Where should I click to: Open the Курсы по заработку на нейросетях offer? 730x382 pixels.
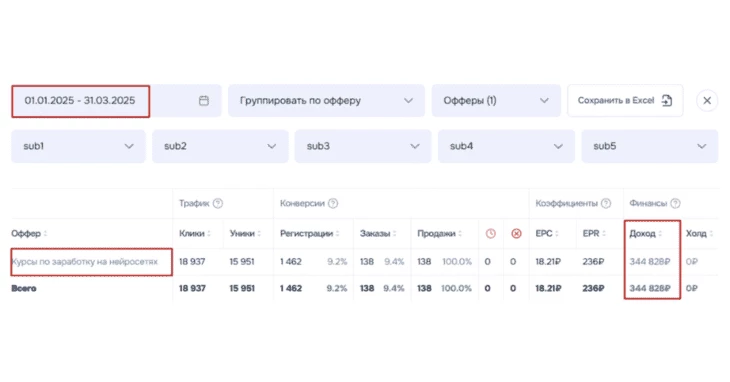click(x=85, y=261)
